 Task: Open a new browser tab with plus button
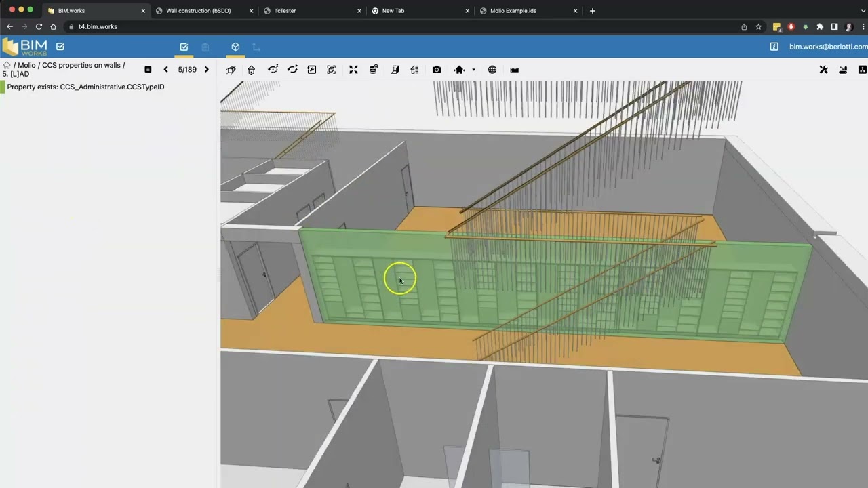[x=593, y=11]
